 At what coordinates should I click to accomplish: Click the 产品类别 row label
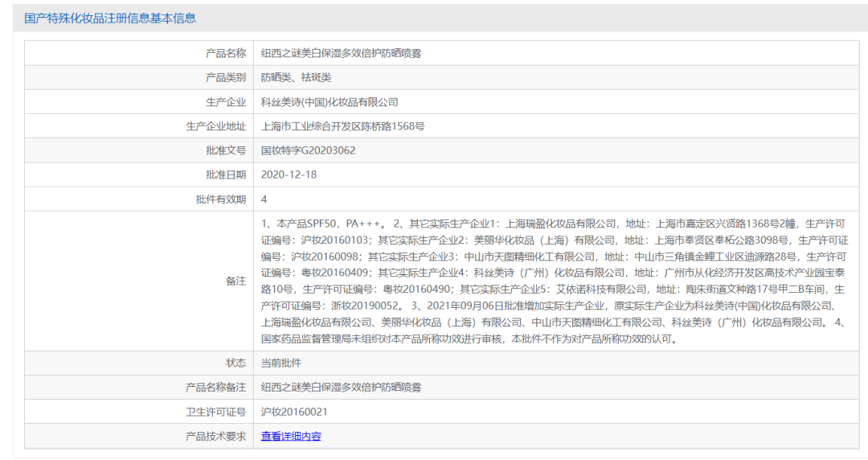(225, 78)
